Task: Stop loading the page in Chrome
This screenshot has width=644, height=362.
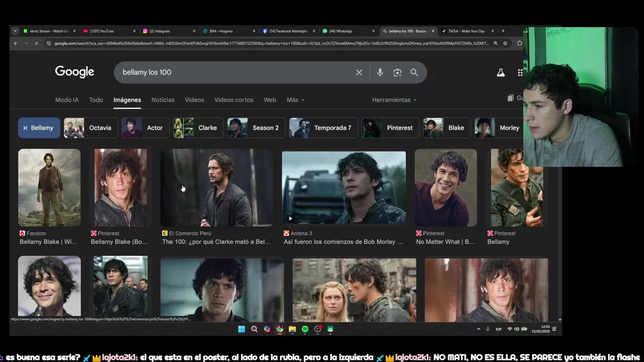Action: click(x=36, y=43)
